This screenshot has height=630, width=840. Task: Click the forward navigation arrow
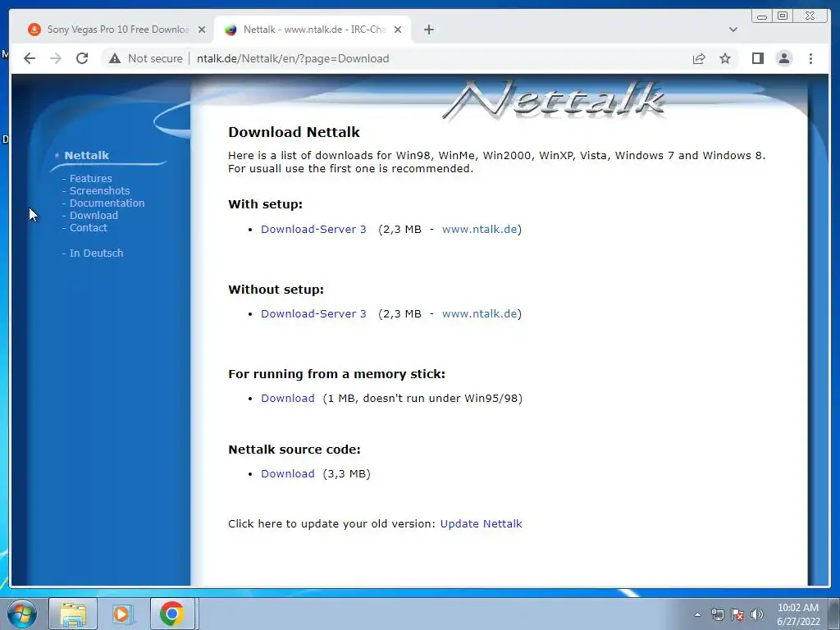point(56,58)
